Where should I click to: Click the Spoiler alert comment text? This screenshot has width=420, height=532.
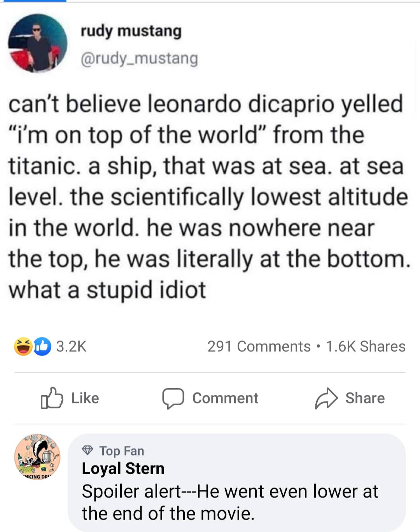pyautogui.click(x=229, y=502)
